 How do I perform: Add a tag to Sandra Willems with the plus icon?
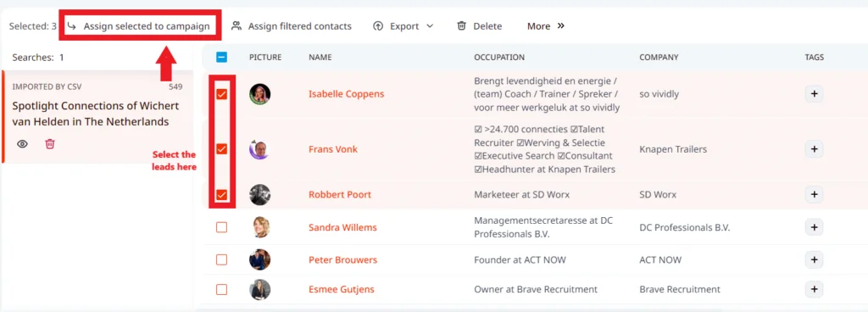click(x=814, y=227)
